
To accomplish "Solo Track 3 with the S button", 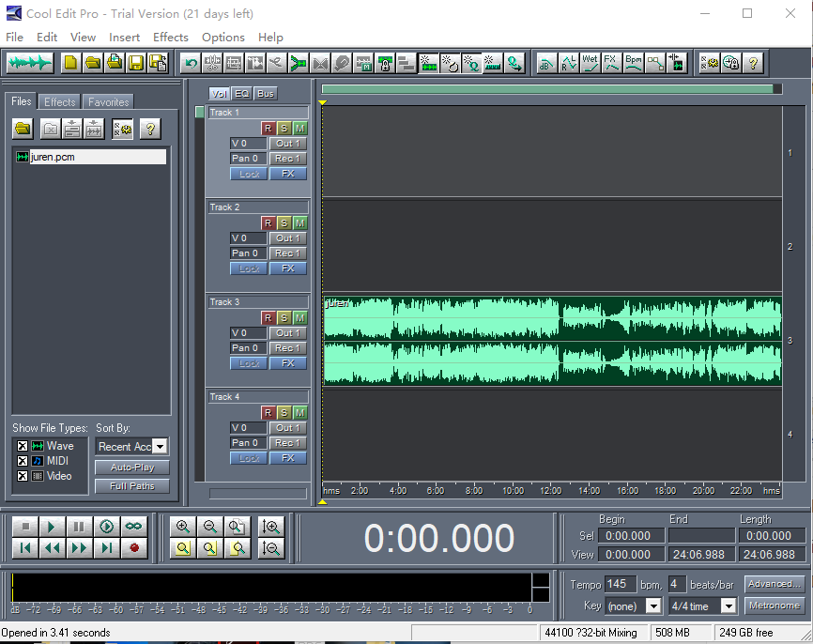I will (284, 318).
